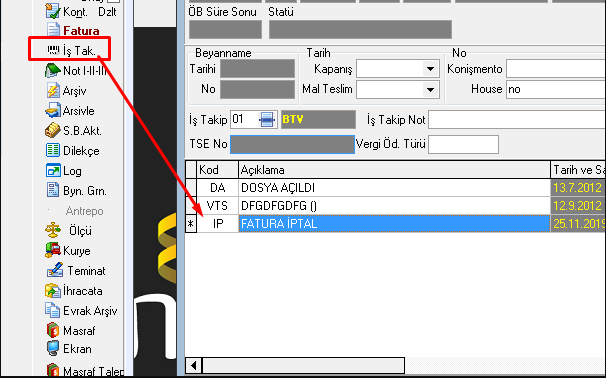Expand the Mal Teslim date dropdown

(x=430, y=89)
